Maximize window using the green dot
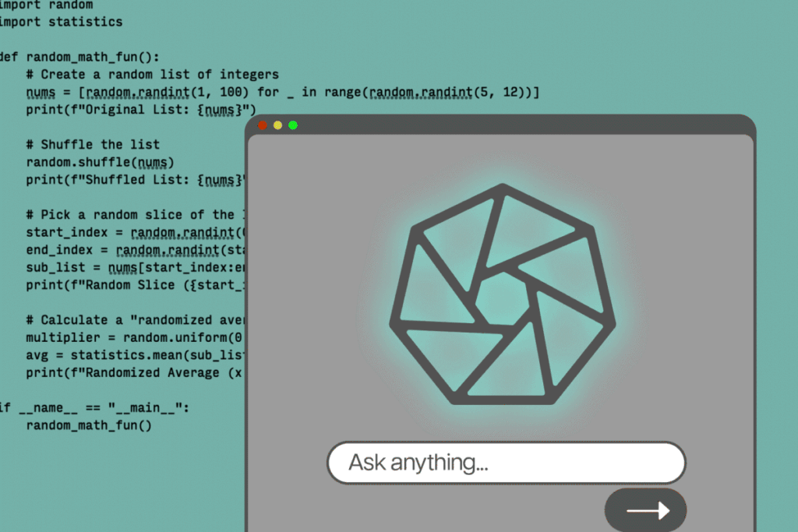Viewport: 798px width, 532px height. [x=293, y=125]
